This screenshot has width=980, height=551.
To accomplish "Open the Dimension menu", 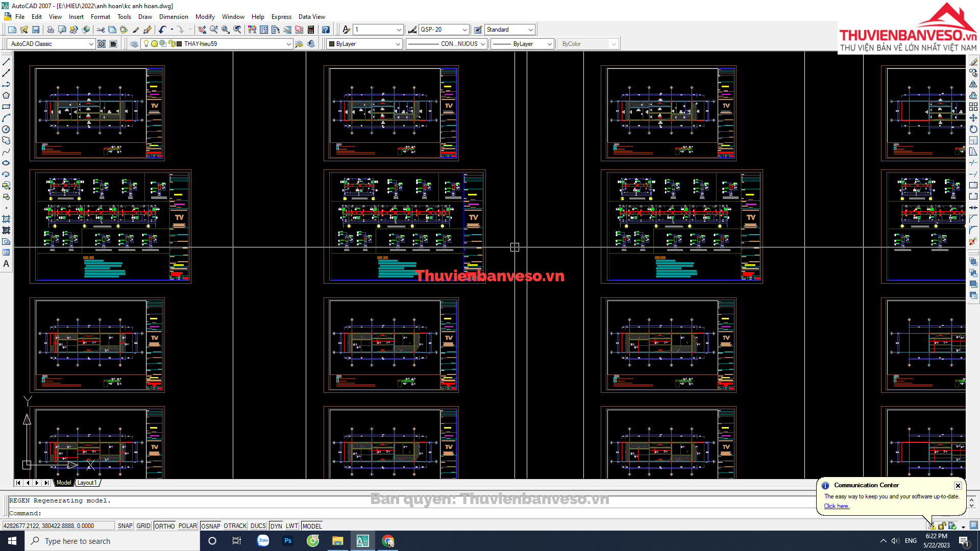I will coord(174,17).
